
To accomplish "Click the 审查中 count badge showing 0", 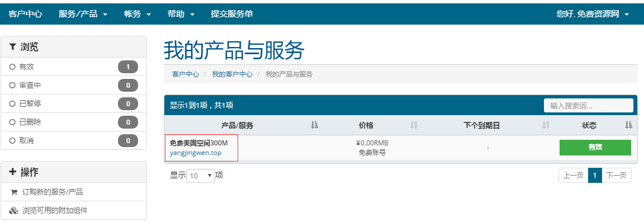I will (128, 86).
